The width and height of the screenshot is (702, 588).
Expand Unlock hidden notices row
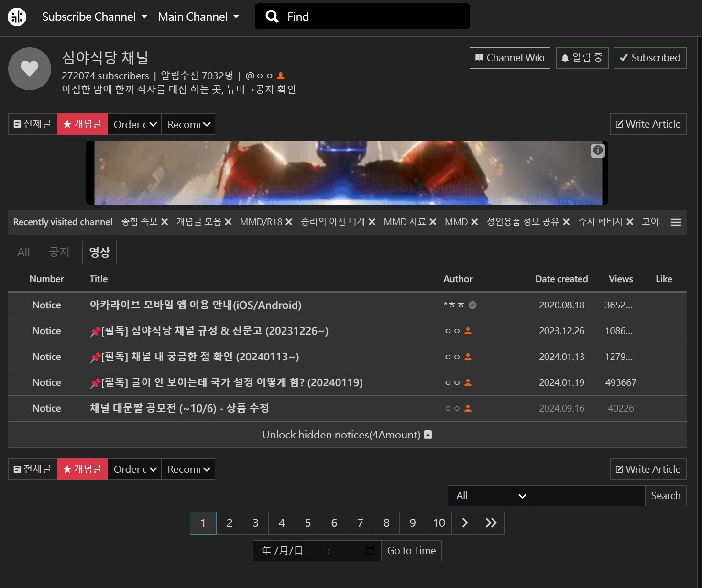[x=347, y=435]
